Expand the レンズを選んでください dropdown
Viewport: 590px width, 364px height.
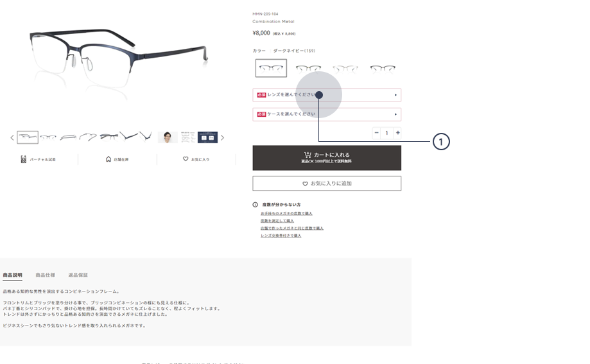(x=327, y=95)
